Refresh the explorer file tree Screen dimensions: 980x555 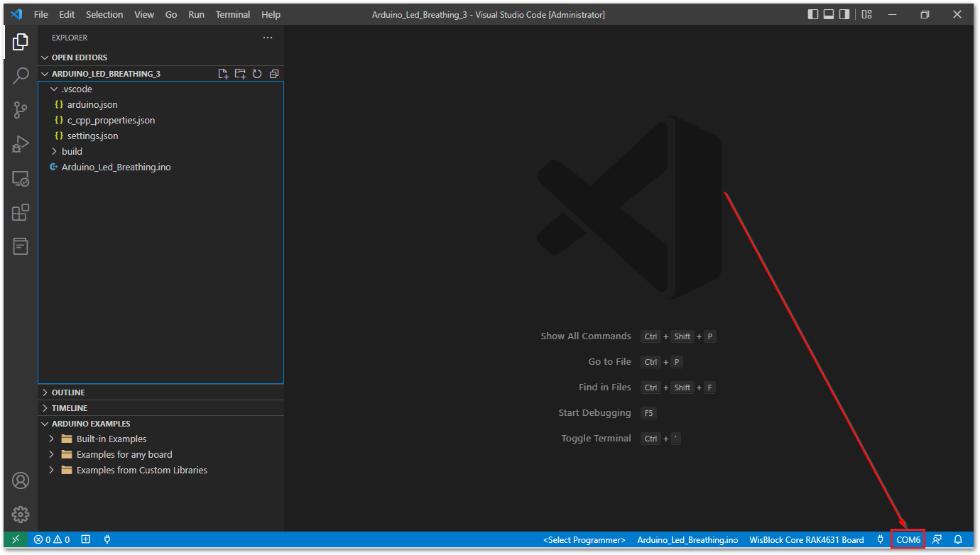coord(257,74)
